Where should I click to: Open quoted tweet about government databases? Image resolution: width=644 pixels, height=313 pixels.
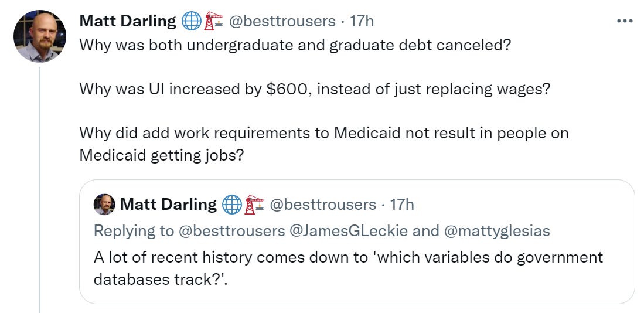(x=357, y=241)
